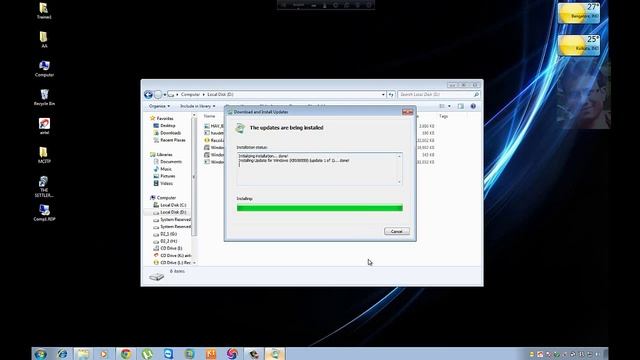Select the AA desktop folder

(x=44, y=40)
